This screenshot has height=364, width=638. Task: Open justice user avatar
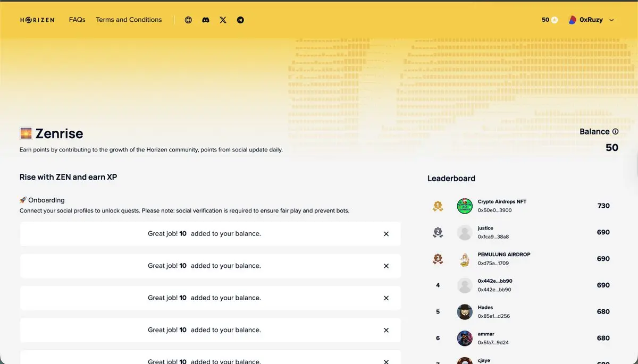(465, 233)
